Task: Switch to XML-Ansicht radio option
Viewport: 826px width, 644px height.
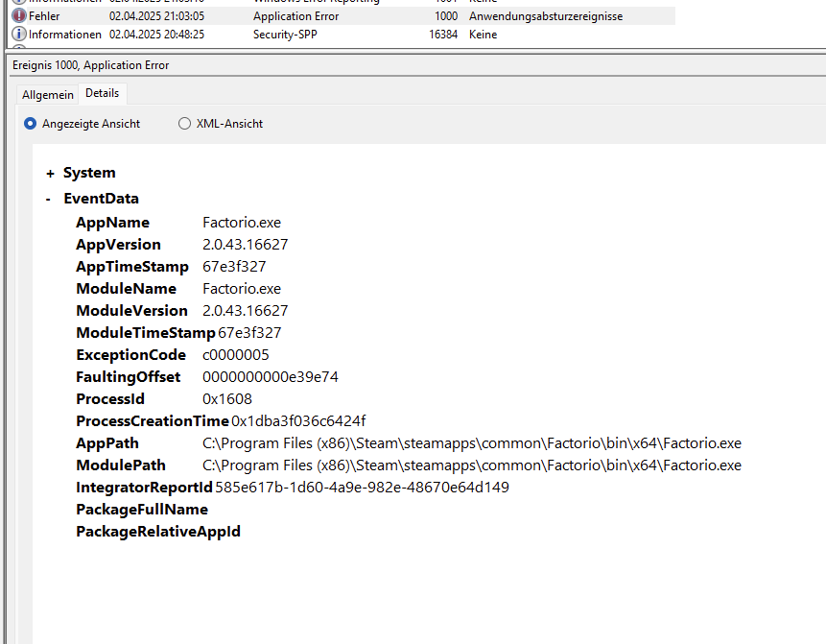Action: (185, 124)
